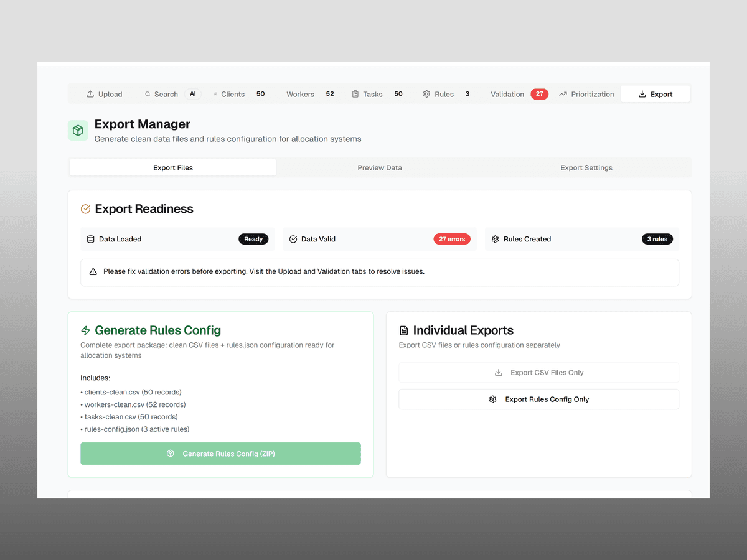This screenshot has height=560, width=747.
Task: Switch to the Preview Data sub-tab
Action: pos(380,167)
